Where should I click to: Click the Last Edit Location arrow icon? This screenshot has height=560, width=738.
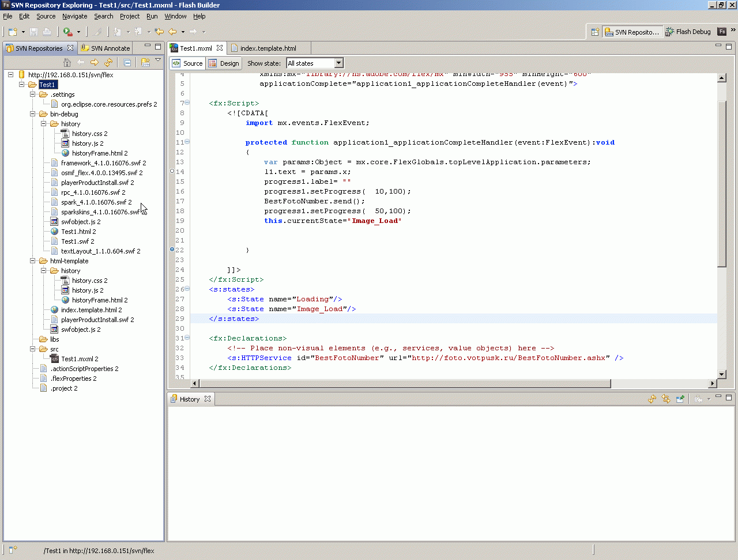tap(159, 32)
